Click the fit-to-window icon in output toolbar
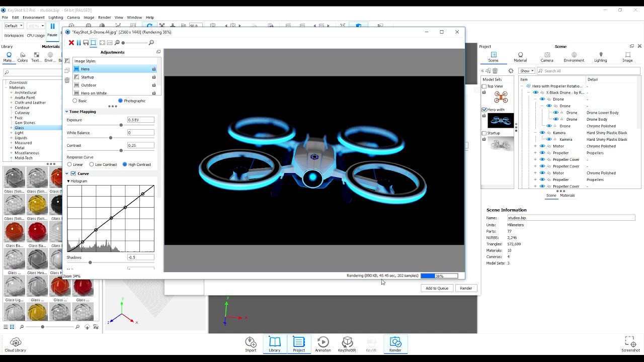The width and height of the screenshot is (644, 362). pyautogui.click(x=102, y=43)
